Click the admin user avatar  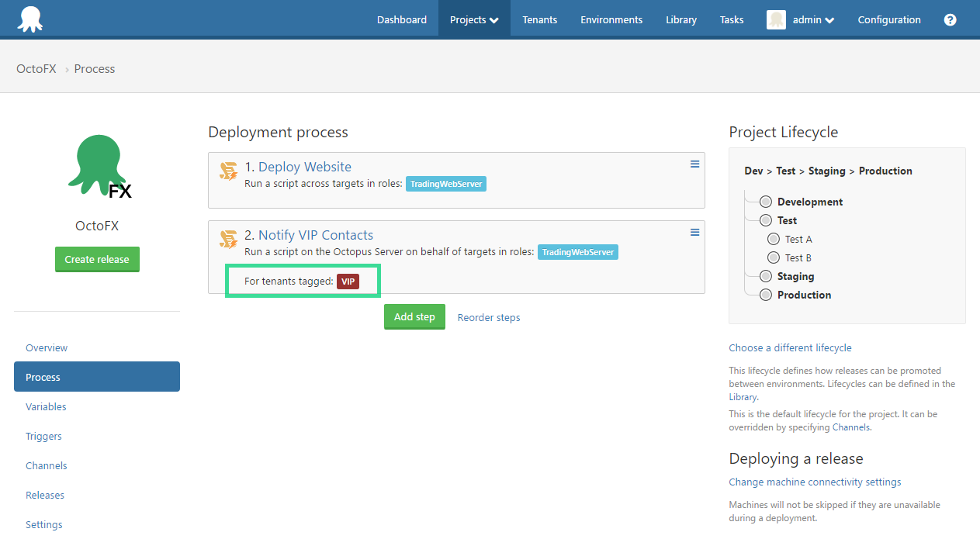pyautogui.click(x=775, y=19)
